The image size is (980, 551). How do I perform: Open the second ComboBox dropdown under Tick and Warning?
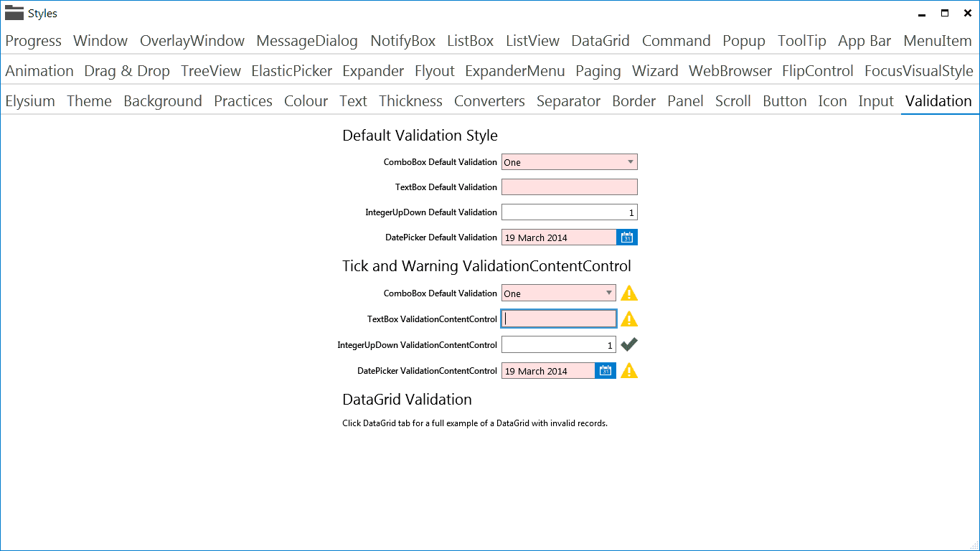tap(559, 293)
